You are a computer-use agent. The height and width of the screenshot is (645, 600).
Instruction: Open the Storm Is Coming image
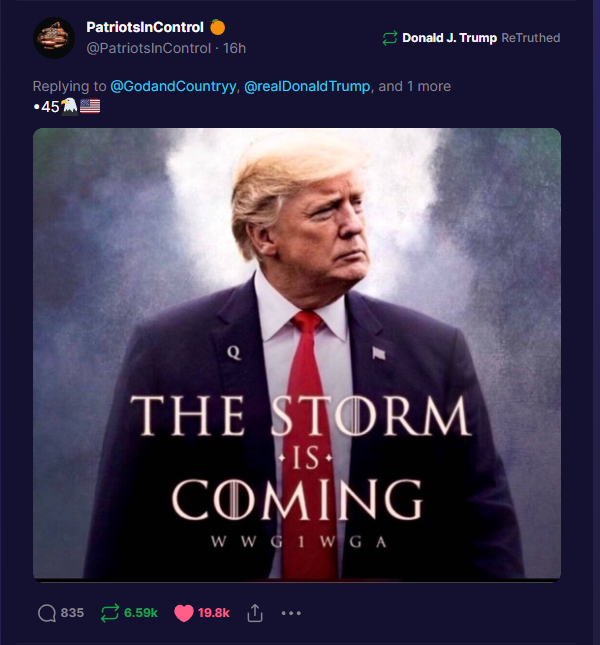tap(297, 354)
